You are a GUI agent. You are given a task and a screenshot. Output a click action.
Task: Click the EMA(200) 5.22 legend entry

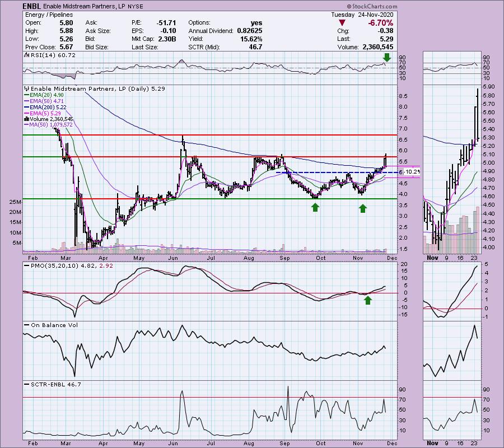[48, 108]
